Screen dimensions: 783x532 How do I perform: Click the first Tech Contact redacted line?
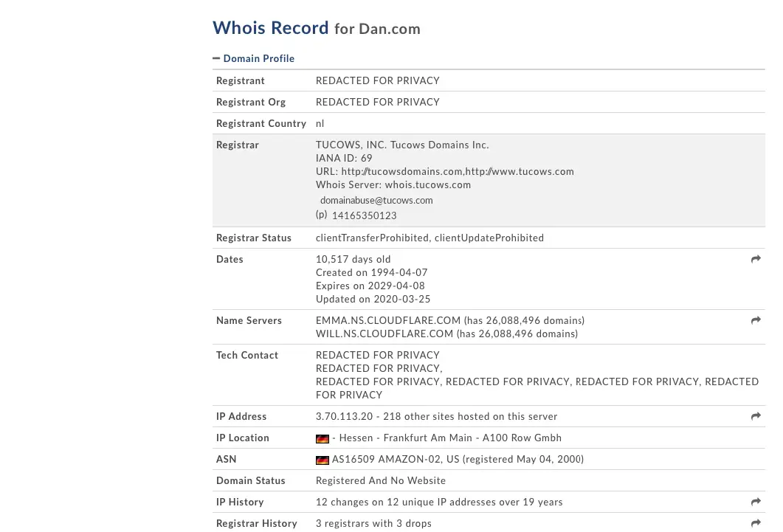(x=378, y=355)
